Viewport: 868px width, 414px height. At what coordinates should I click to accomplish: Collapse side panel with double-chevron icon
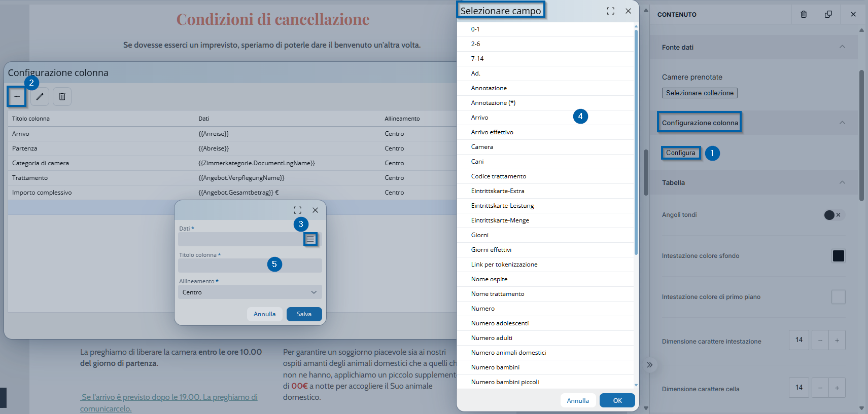point(649,365)
